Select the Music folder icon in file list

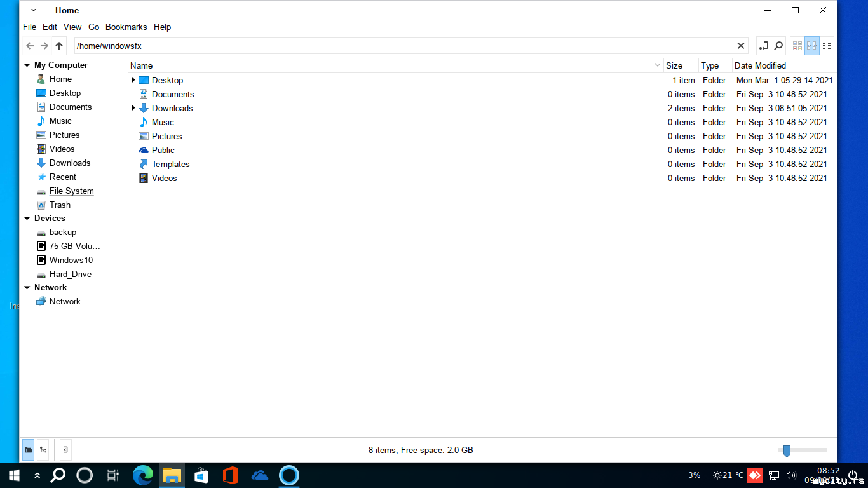coord(144,122)
